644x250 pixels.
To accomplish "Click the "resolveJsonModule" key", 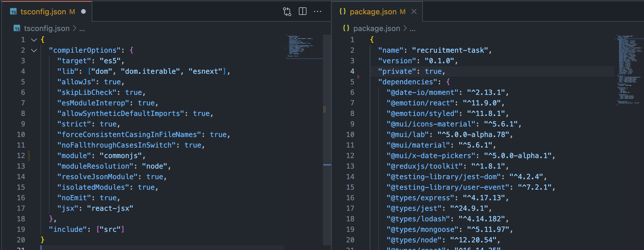I will click(97, 177).
